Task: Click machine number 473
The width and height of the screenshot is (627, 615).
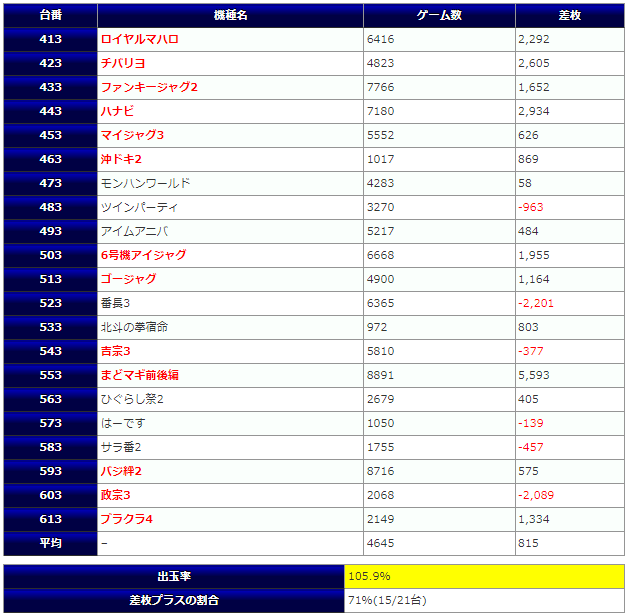Action: click(x=50, y=183)
